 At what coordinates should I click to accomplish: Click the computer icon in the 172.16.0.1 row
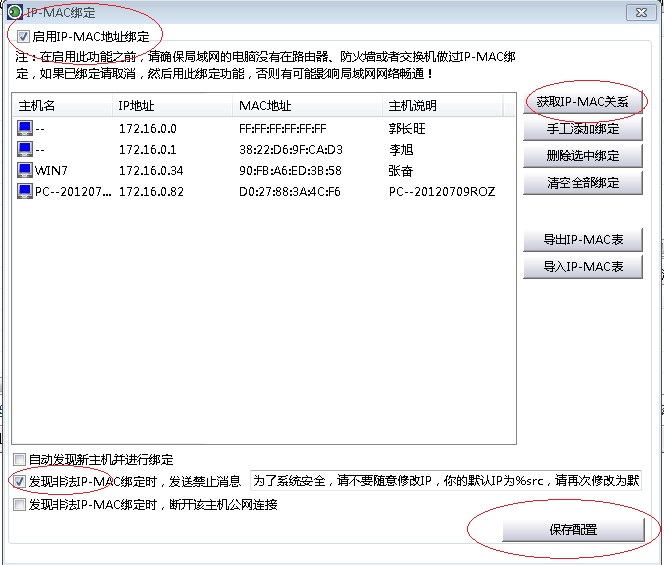pyautogui.click(x=25, y=149)
